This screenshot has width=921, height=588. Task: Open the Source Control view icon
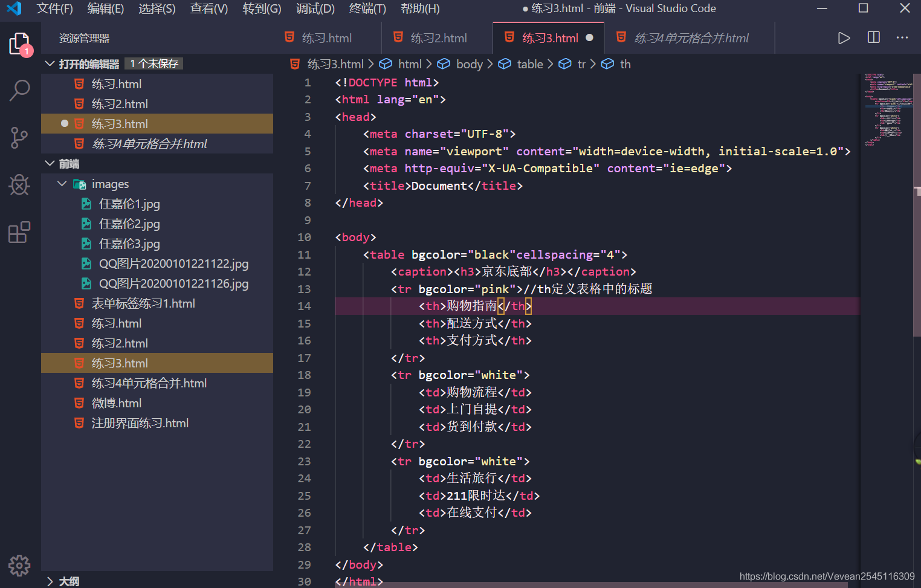19,137
